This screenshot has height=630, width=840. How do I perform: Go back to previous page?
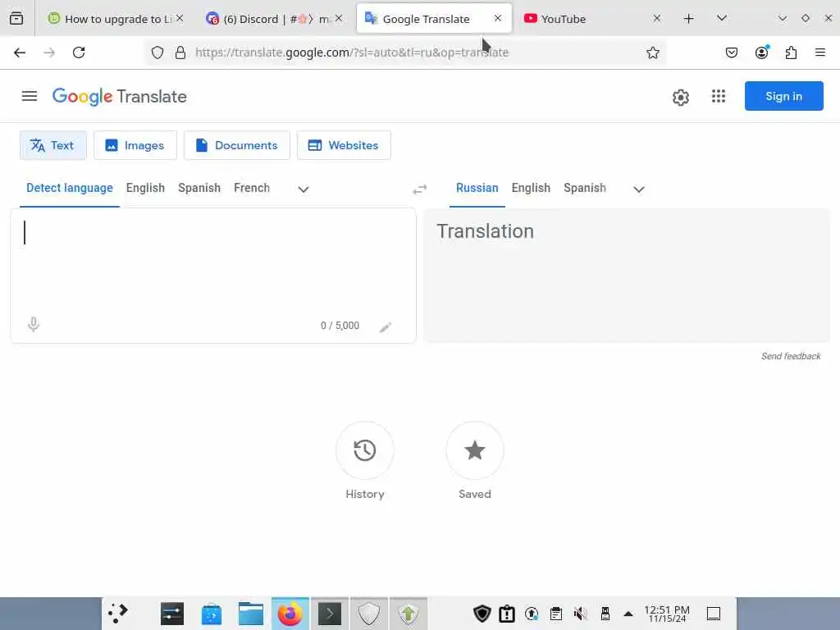[x=20, y=52]
